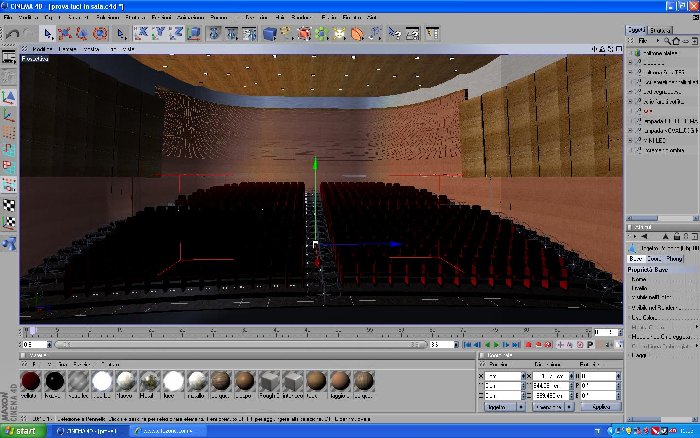Expand the VINILEO object tree node
Image resolution: width=700 pixels, height=438 pixels.
(x=631, y=140)
